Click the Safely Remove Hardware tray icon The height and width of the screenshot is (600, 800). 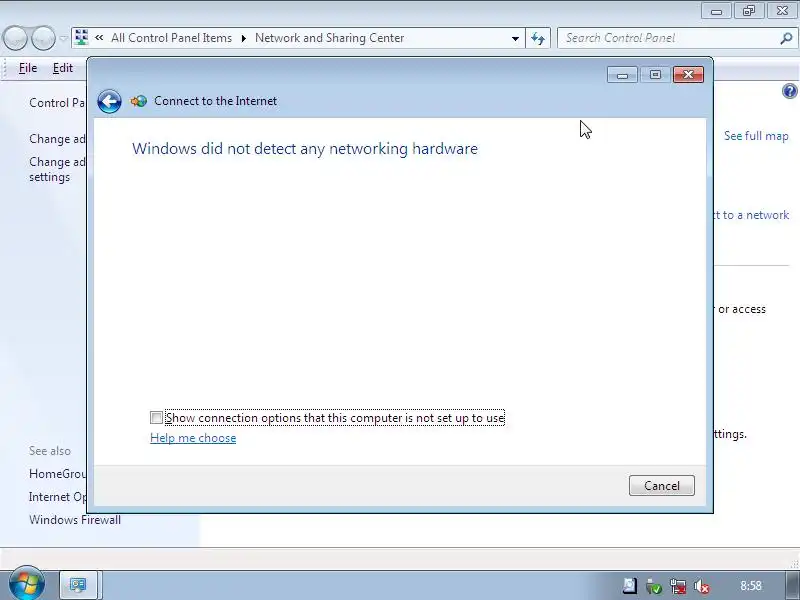(x=654, y=586)
